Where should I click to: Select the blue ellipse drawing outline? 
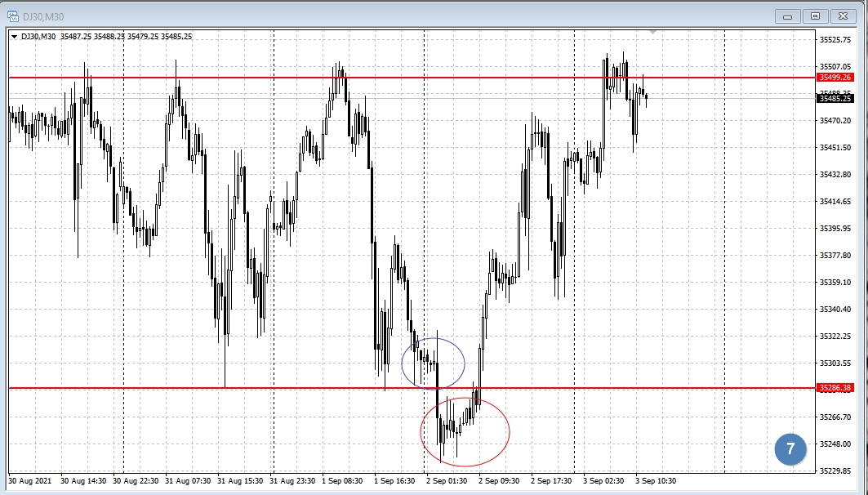point(465,362)
